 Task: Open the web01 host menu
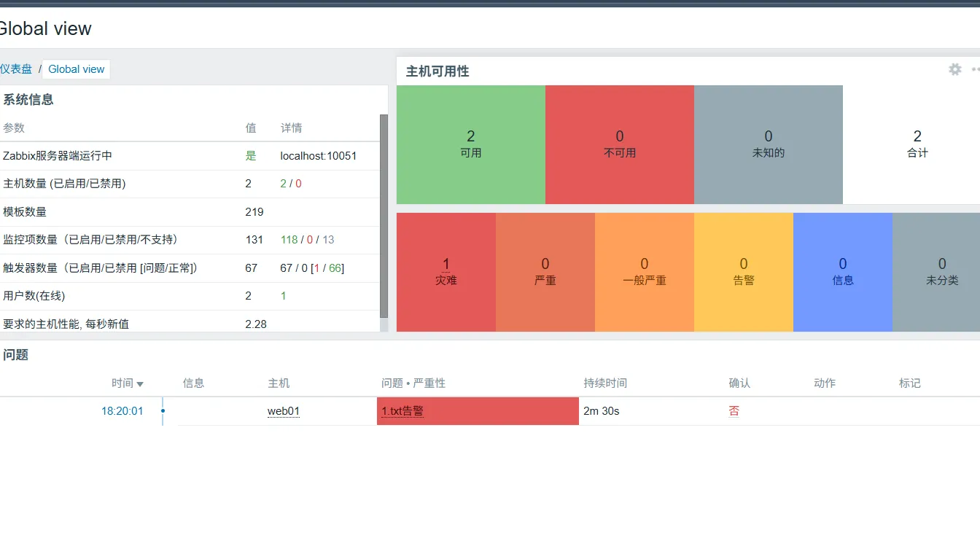point(283,411)
